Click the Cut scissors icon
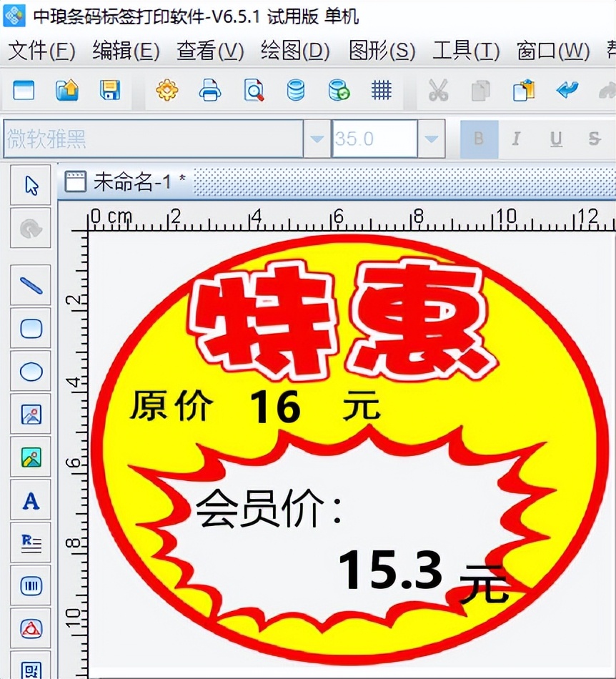This screenshot has height=679, width=616. click(438, 91)
